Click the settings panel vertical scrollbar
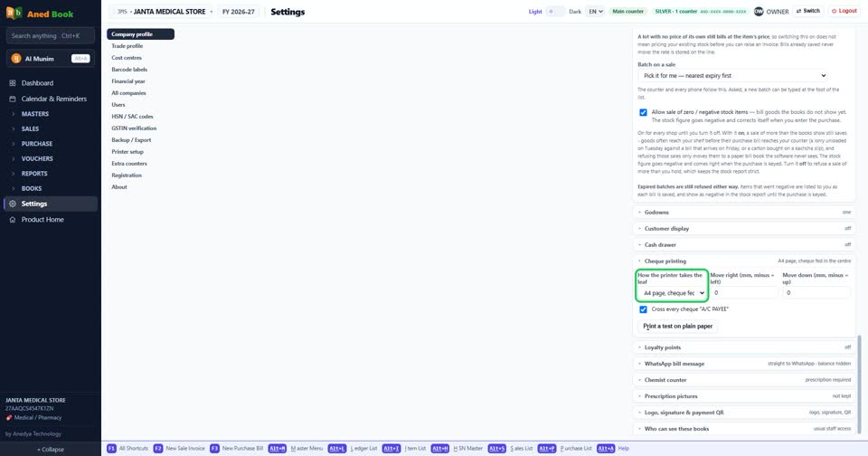 tap(860, 385)
